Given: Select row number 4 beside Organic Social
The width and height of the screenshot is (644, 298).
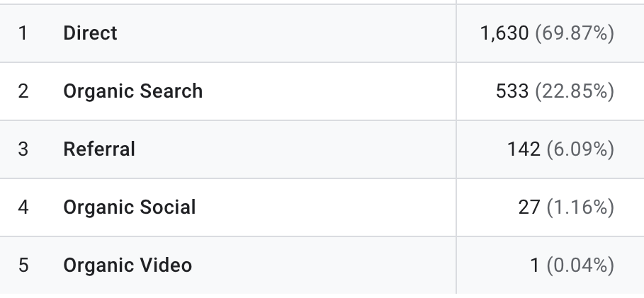Looking at the screenshot, I should 23,207.
